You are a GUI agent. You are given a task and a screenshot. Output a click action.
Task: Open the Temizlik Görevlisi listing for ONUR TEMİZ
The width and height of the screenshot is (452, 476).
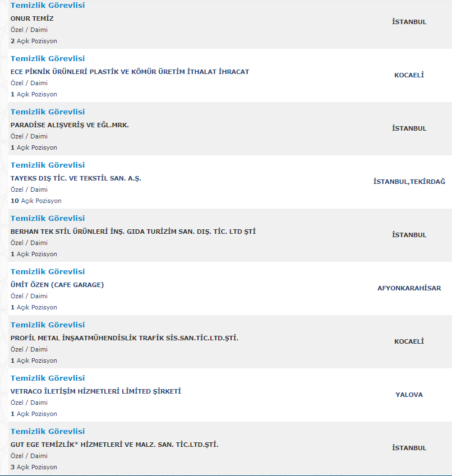pos(48,6)
